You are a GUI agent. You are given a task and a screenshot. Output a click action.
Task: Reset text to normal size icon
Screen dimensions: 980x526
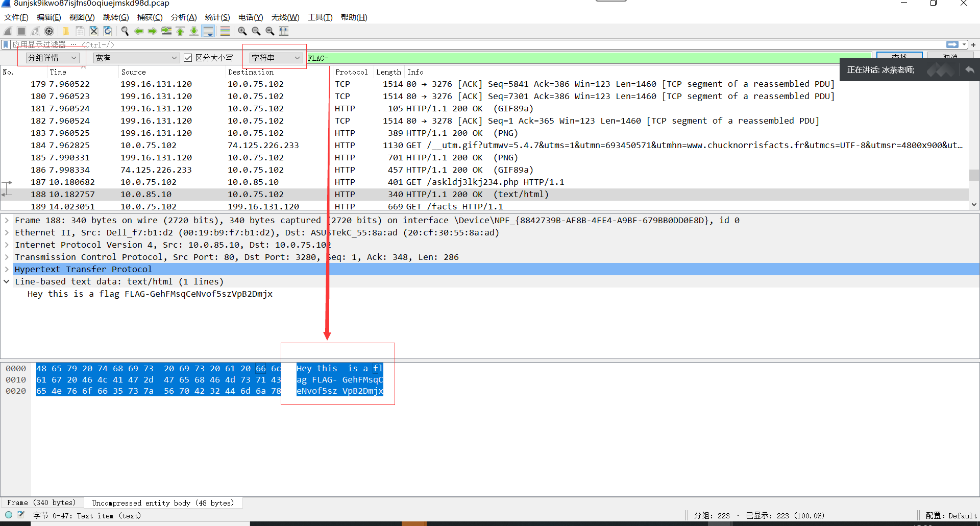[270, 31]
